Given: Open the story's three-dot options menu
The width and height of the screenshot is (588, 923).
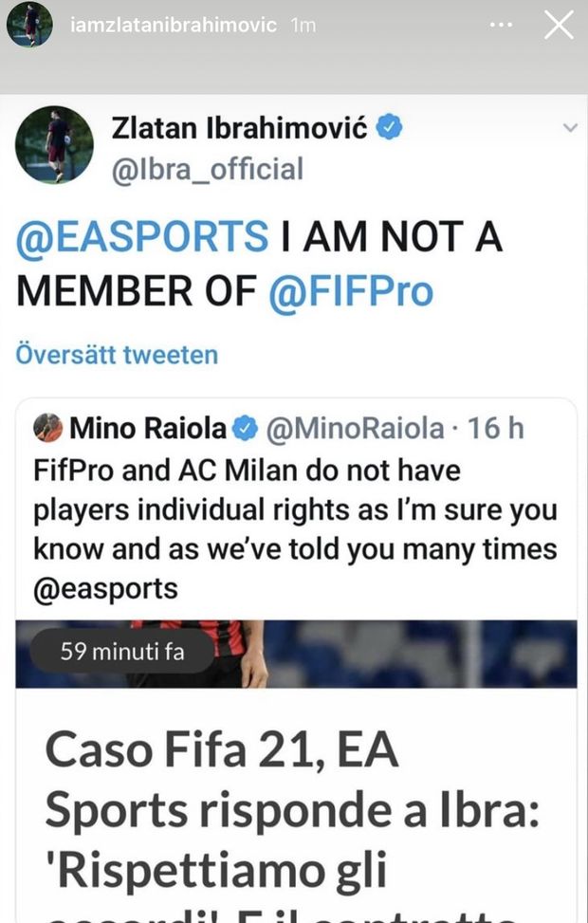Looking at the screenshot, I should coord(501,26).
